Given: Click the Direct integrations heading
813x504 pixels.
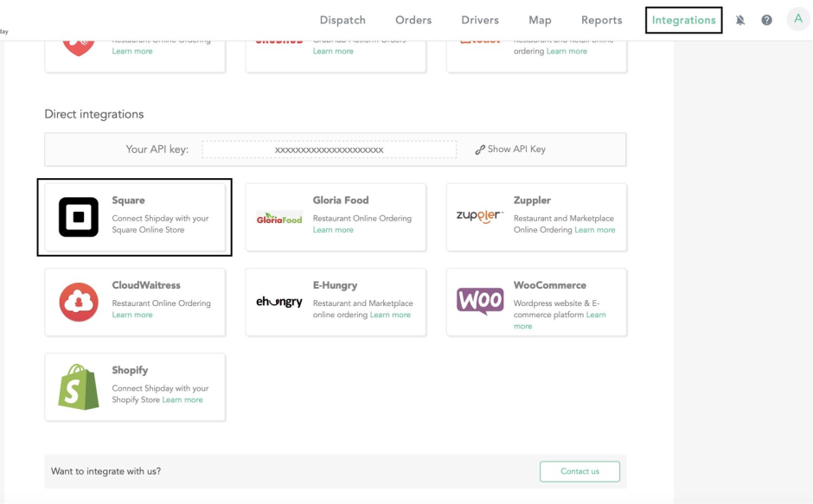Looking at the screenshot, I should click(x=94, y=114).
